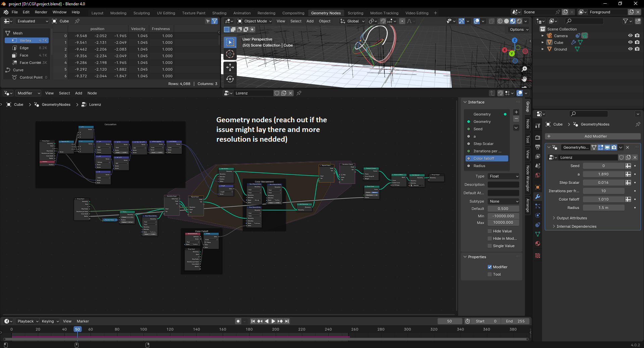Image resolution: width=644 pixels, height=348 pixels.
Task: Open the Node Wrangler sidebar tab
Action: (x=528, y=179)
